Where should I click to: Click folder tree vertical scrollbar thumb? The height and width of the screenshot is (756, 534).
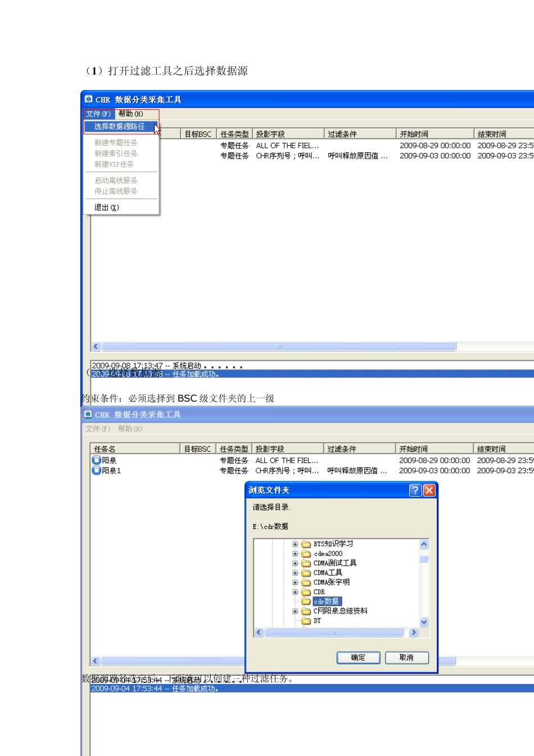[424, 559]
